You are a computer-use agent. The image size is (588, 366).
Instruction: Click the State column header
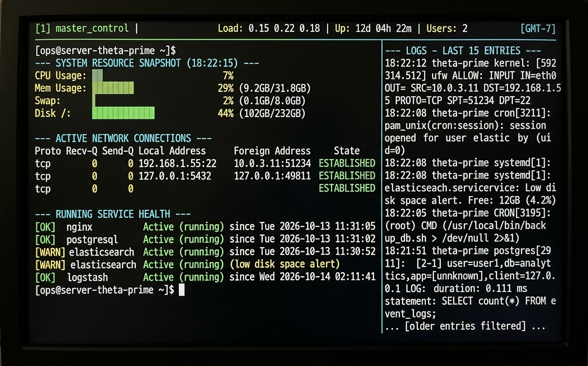[x=346, y=151]
